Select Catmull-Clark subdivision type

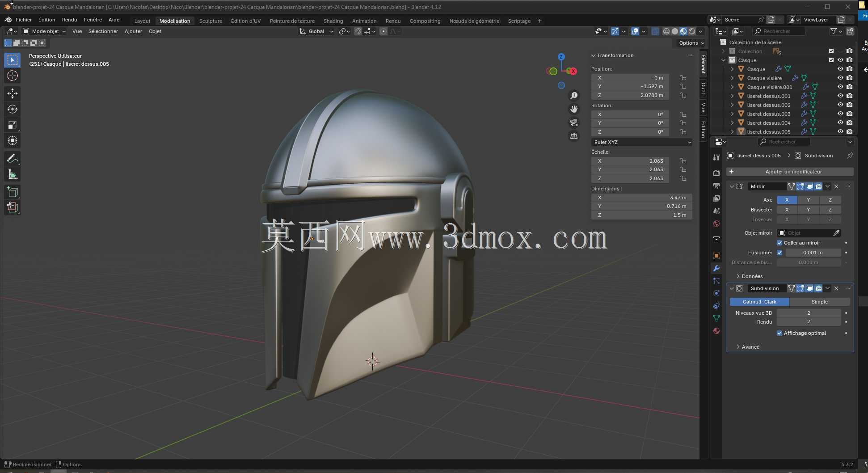tap(759, 302)
